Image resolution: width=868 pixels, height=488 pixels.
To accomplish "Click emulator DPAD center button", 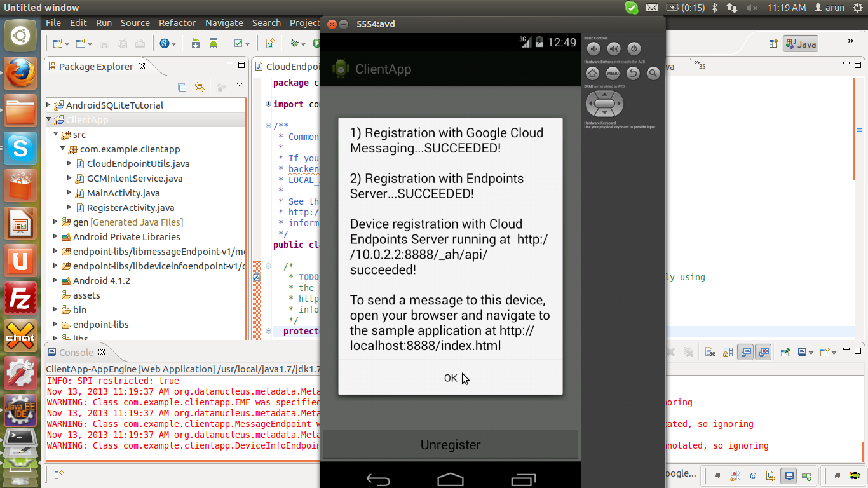I will (604, 104).
